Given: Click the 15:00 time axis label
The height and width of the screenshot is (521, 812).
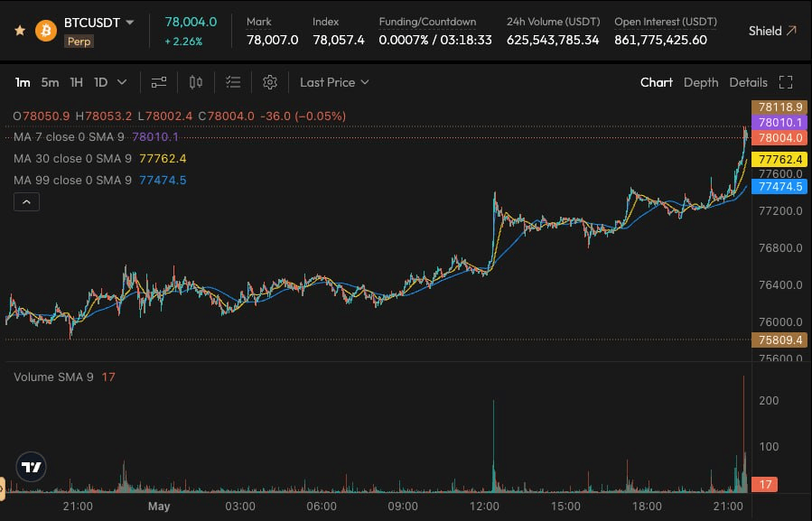Looking at the screenshot, I should tap(565, 506).
